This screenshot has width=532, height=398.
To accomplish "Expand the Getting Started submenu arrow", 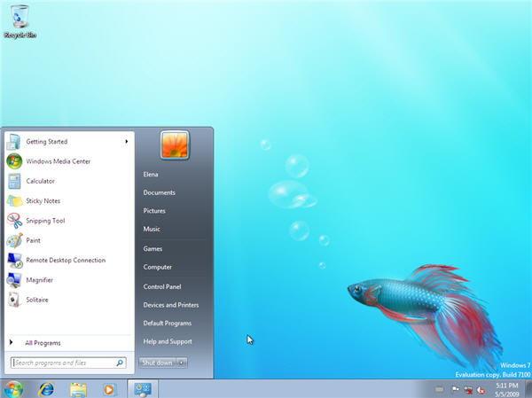I will pos(126,142).
